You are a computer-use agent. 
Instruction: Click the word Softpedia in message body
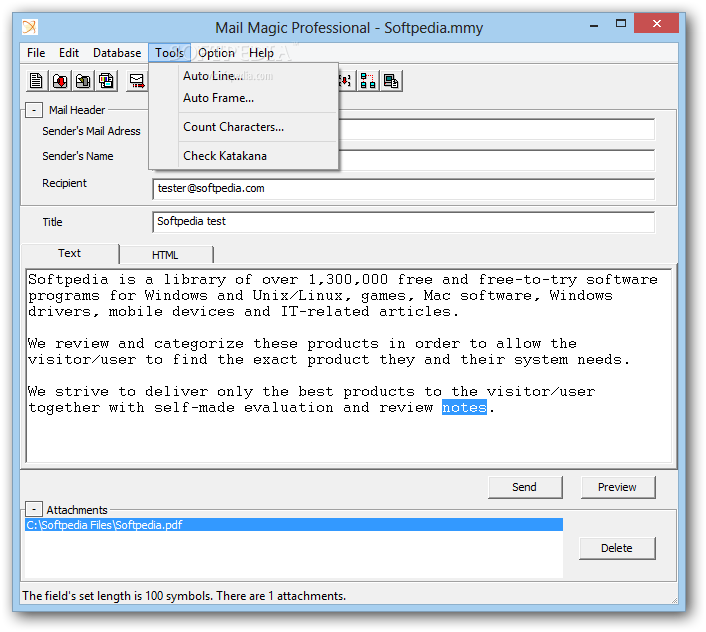pos(68,280)
